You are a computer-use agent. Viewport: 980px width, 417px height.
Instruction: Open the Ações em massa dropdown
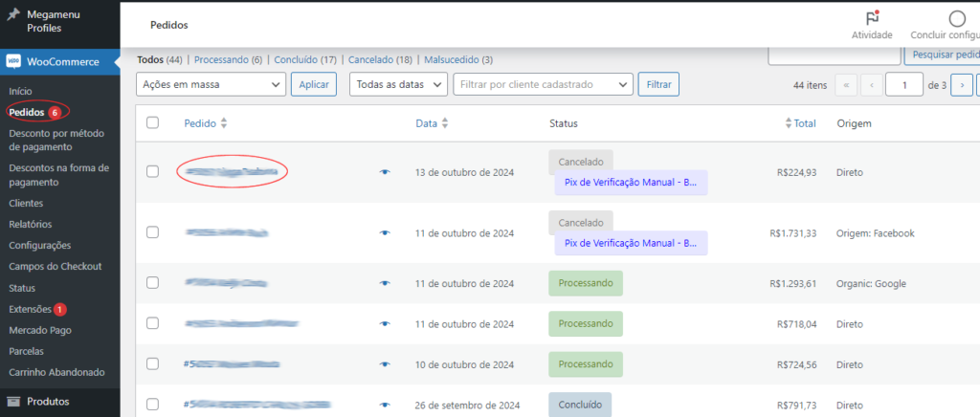click(211, 84)
